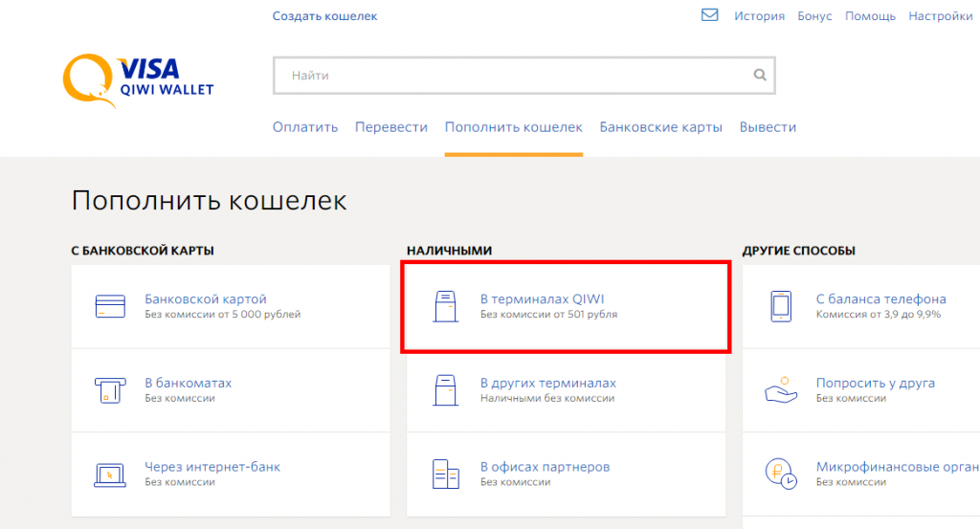Choose Банковской картой top-up option
The width and height of the screenshot is (980, 529).
[x=231, y=307]
